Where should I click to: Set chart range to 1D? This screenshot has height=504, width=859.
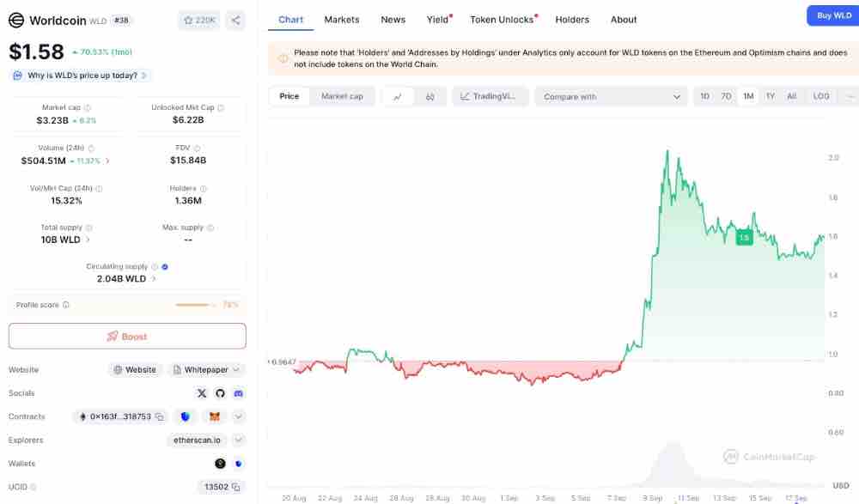coord(704,96)
